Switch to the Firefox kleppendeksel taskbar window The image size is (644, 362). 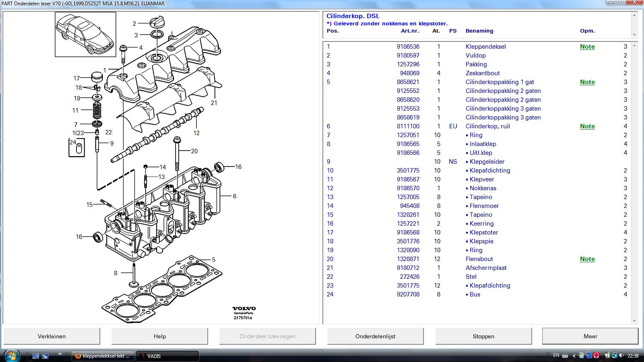(103, 356)
